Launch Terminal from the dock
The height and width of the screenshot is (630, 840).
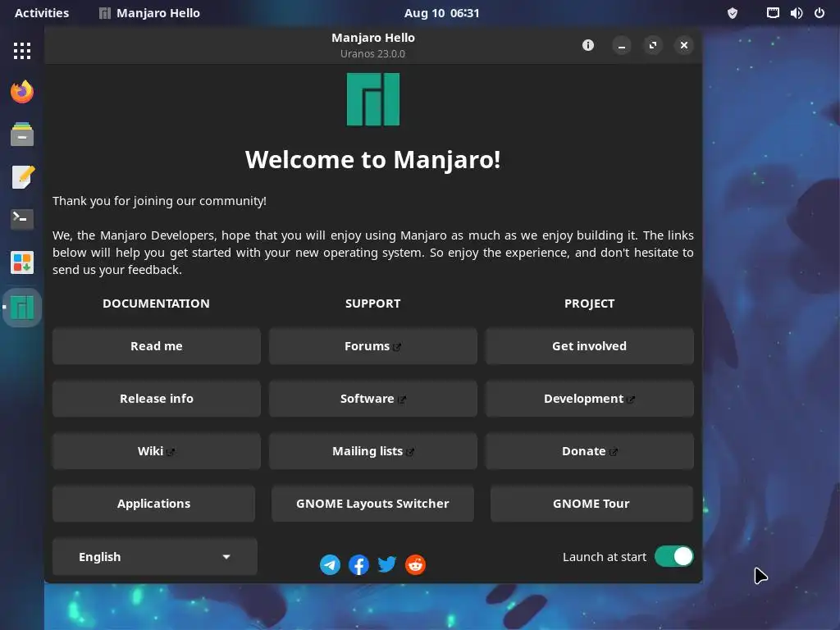[x=22, y=219]
